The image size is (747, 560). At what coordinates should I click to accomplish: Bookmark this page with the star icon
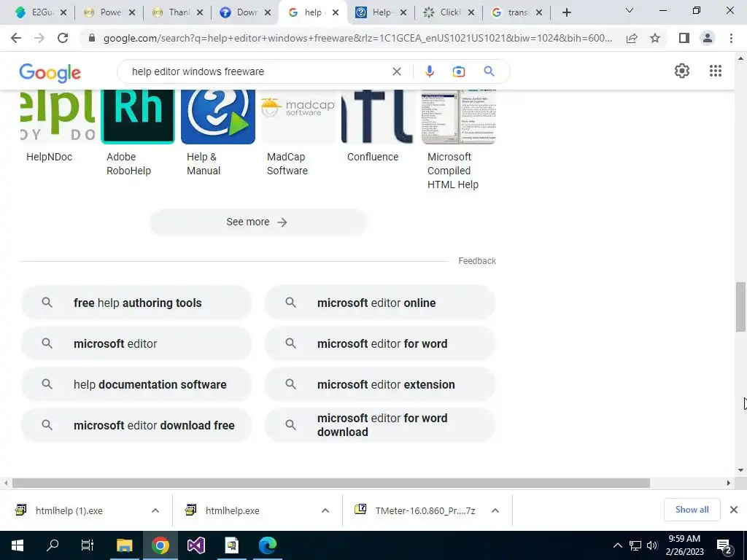[x=655, y=38]
